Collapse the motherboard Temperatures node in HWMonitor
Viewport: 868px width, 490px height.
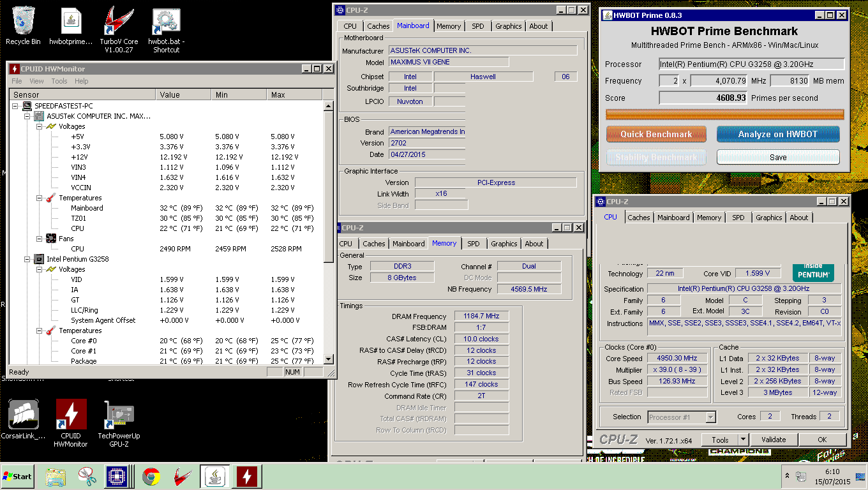[x=39, y=198]
